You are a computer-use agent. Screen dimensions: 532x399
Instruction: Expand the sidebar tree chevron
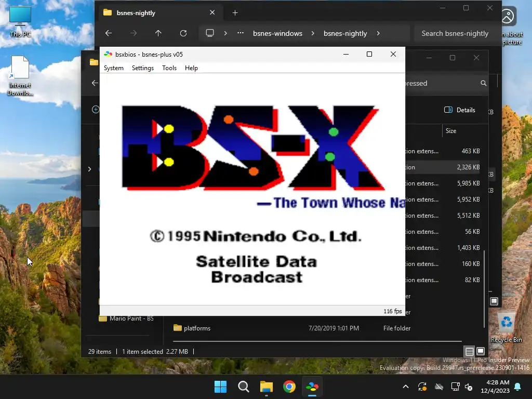point(89,169)
